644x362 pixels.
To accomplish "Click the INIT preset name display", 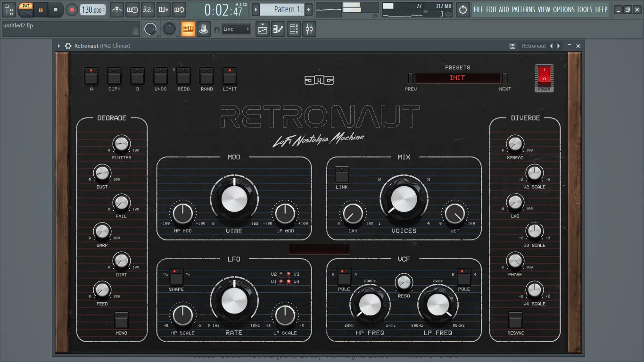I will point(457,78).
